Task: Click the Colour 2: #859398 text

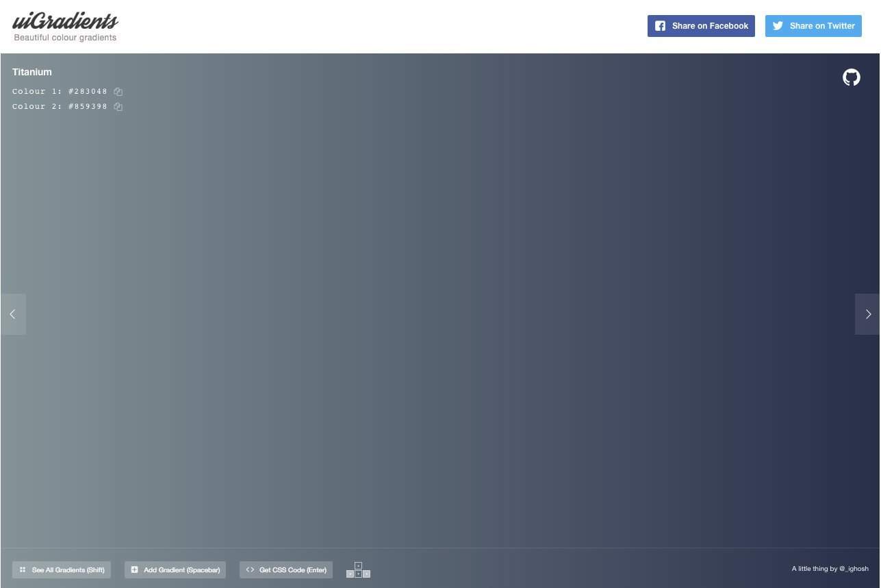Action: click(x=60, y=107)
